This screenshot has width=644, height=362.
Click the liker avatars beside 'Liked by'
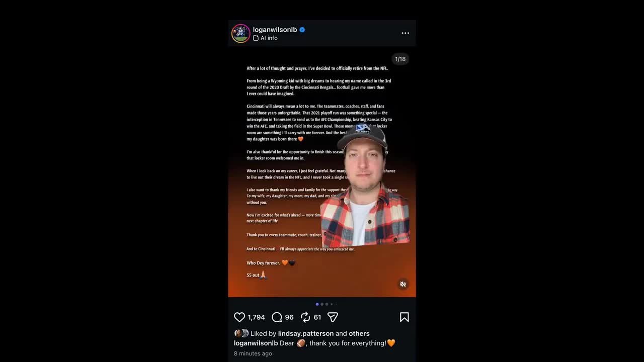[242, 333]
